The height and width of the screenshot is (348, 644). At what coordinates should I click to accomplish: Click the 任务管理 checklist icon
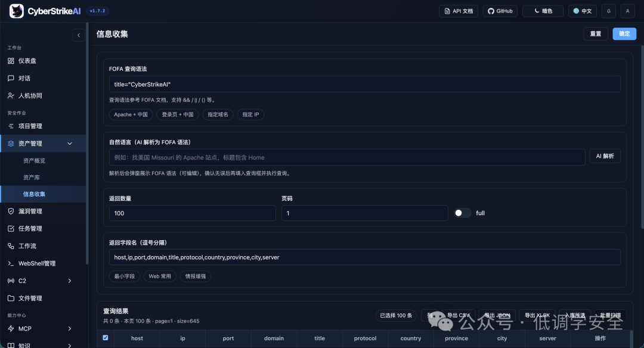[x=11, y=229]
